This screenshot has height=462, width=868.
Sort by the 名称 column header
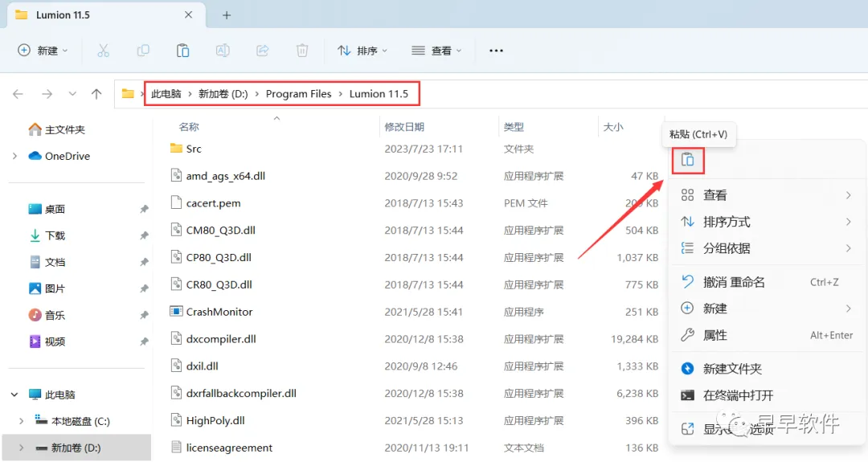click(189, 127)
